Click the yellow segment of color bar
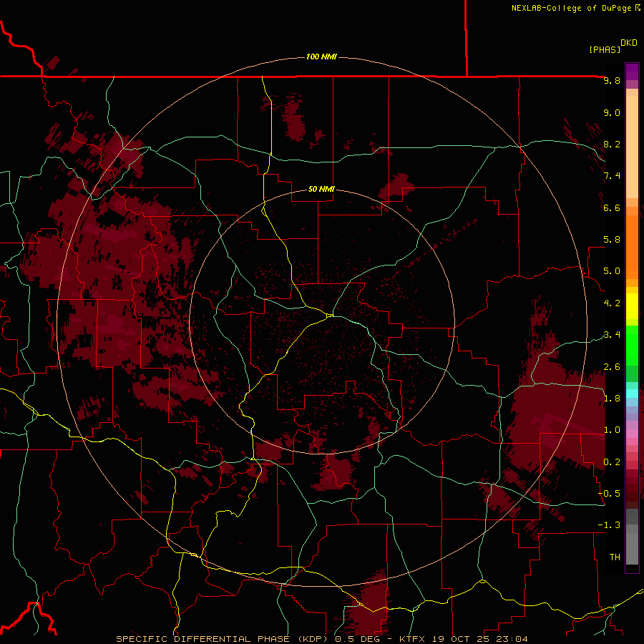 coord(632,306)
